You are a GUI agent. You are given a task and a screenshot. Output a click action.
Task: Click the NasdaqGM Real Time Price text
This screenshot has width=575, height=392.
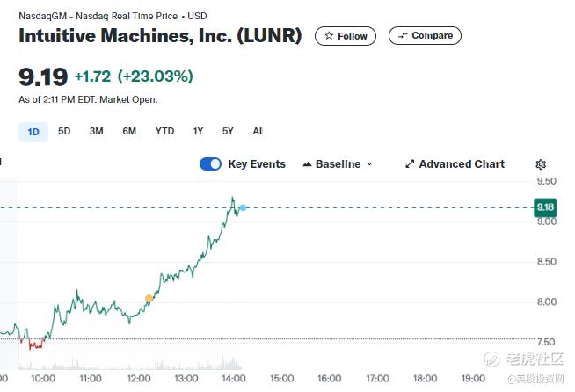click(113, 16)
